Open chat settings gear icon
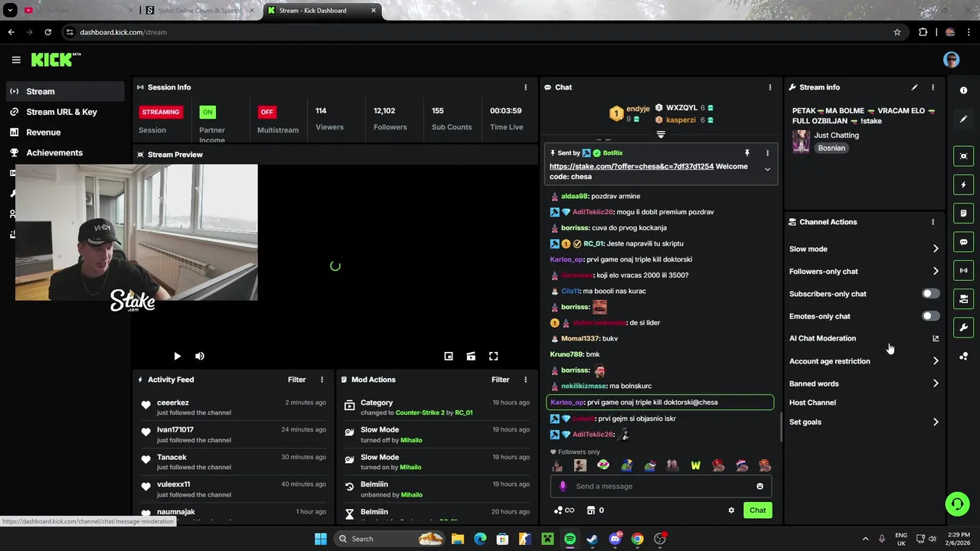 click(x=731, y=510)
